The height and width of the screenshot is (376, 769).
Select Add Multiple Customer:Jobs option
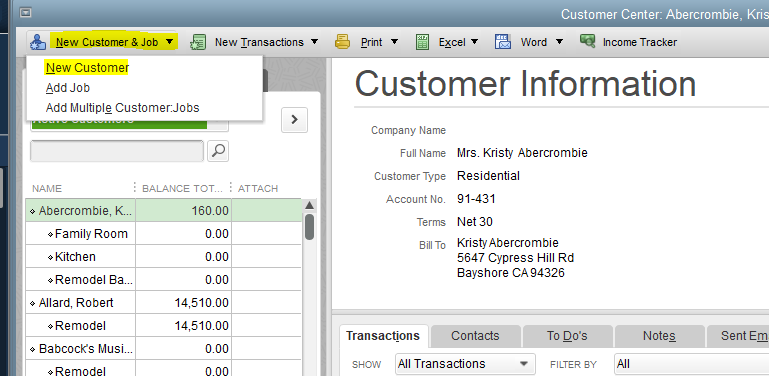pyautogui.click(x=123, y=108)
